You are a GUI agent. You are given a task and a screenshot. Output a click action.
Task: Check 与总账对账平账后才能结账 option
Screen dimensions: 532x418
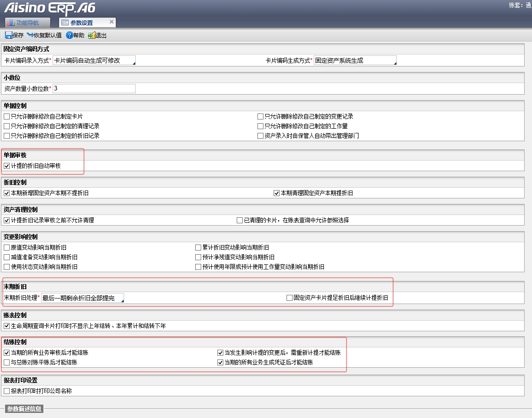click(6, 363)
